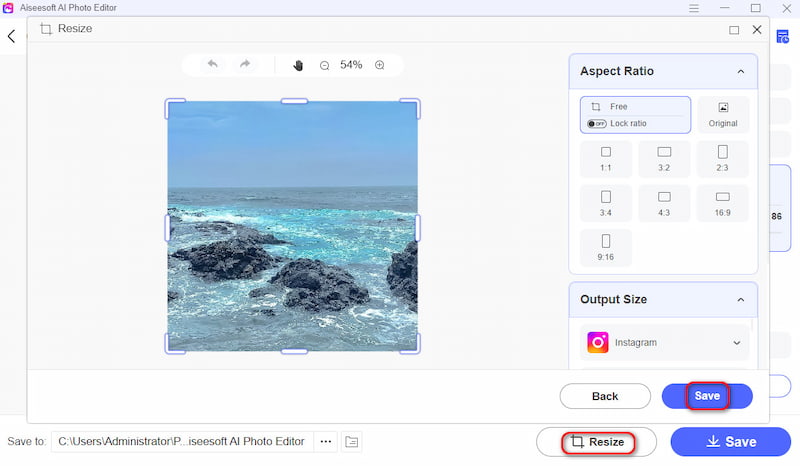Open the output folder icon
Viewport: 800px width, 466px height.
tap(352, 441)
